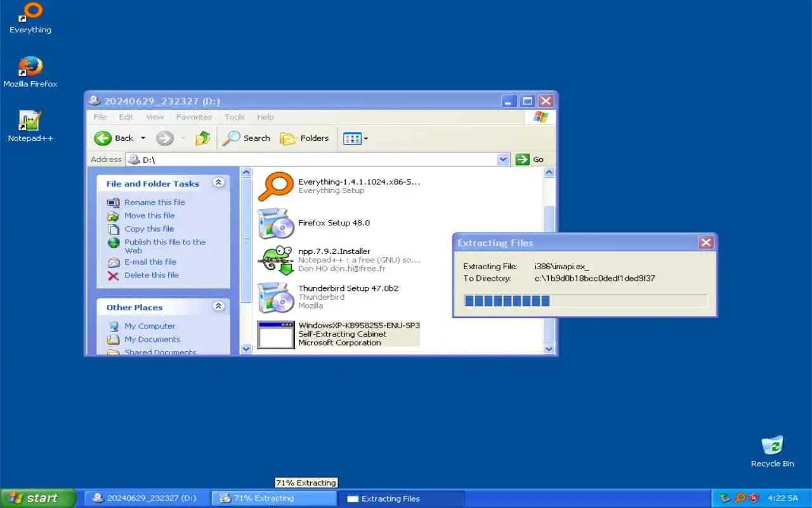The width and height of the screenshot is (812, 508).
Task: Open the Help menu
Action: [265, 117]
